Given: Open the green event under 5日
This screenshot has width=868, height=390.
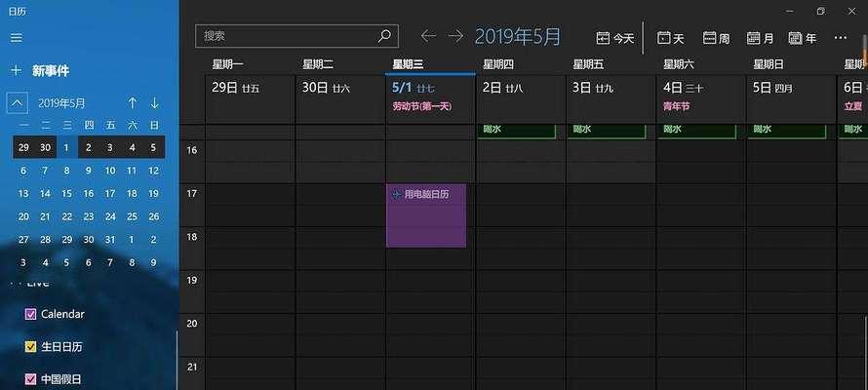Looking at the screenshot, I should (x=787, y=131).
